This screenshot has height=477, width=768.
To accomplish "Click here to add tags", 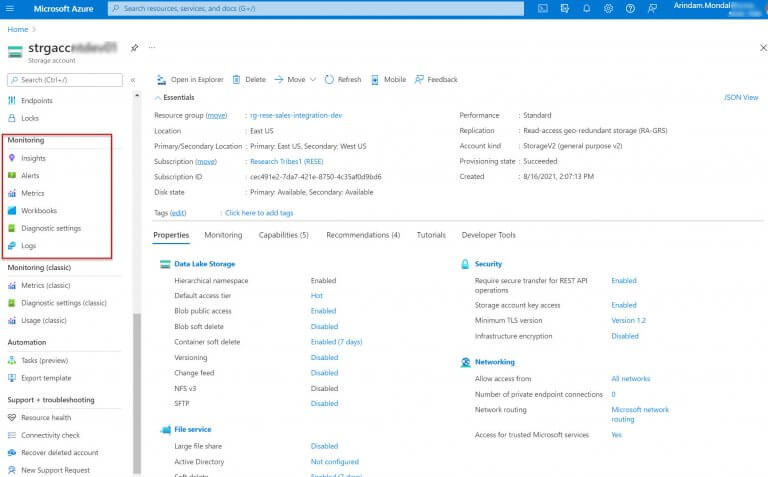I will [x=259, y=213].
